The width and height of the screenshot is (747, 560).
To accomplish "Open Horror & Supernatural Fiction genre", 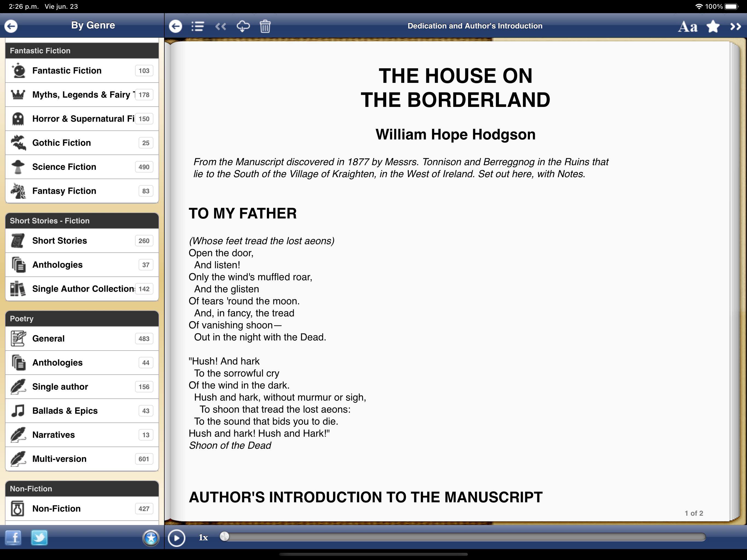I will point(82,119).
